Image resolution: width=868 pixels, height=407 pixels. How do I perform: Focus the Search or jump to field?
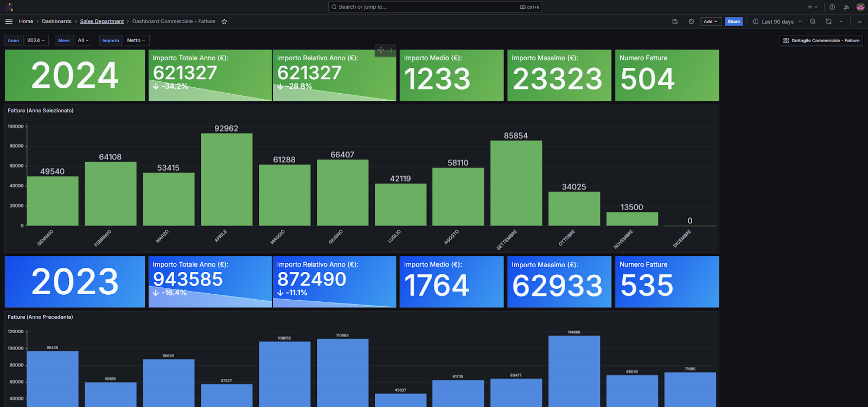(435, 7)
